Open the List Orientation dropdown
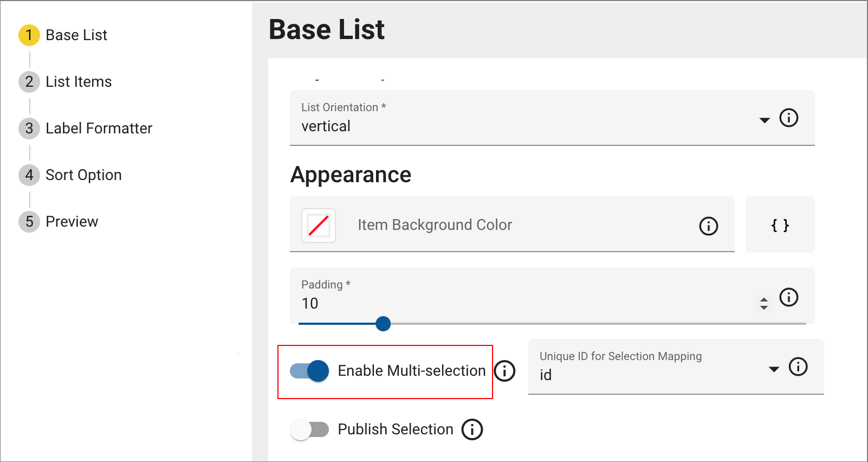The image size is (868, 462). pos(764,120)
